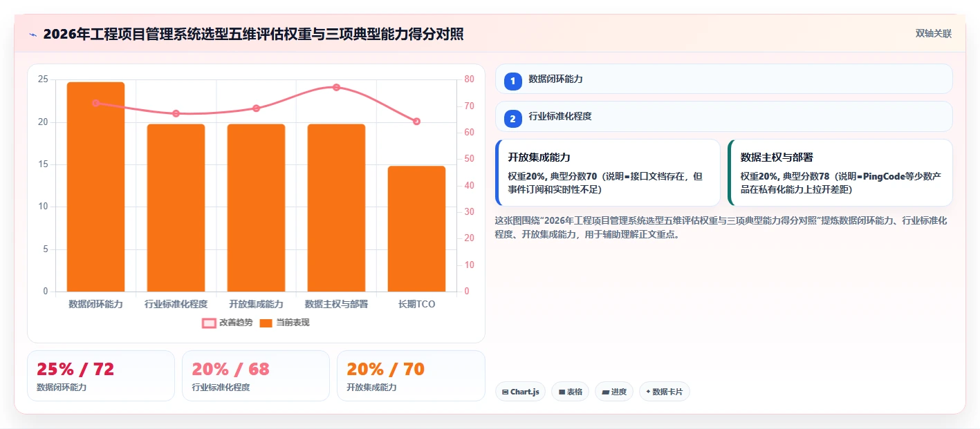This screenshot has width=980, height=429.
Task: Click the number 1 badge icon
Action: [x=512, y=82]
